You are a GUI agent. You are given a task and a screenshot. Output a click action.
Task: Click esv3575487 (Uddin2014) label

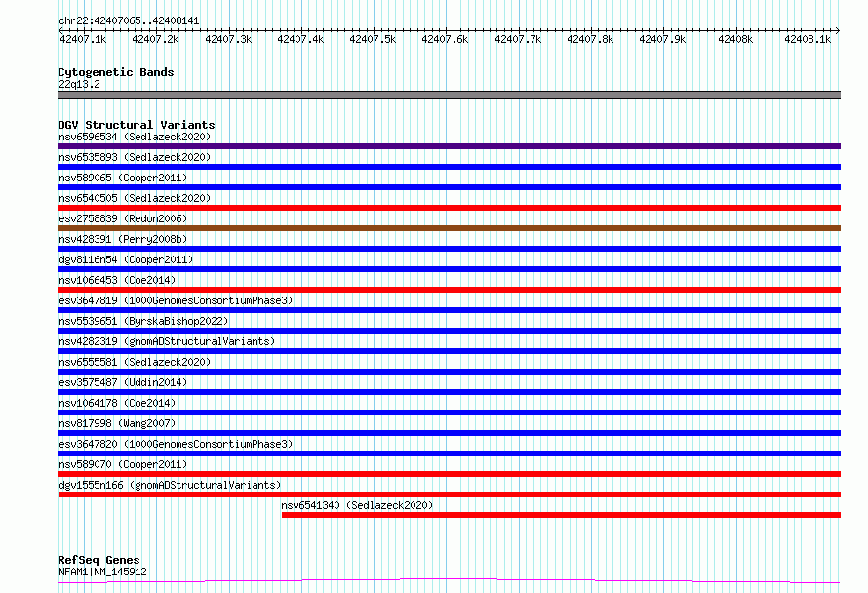click(123, 382)
